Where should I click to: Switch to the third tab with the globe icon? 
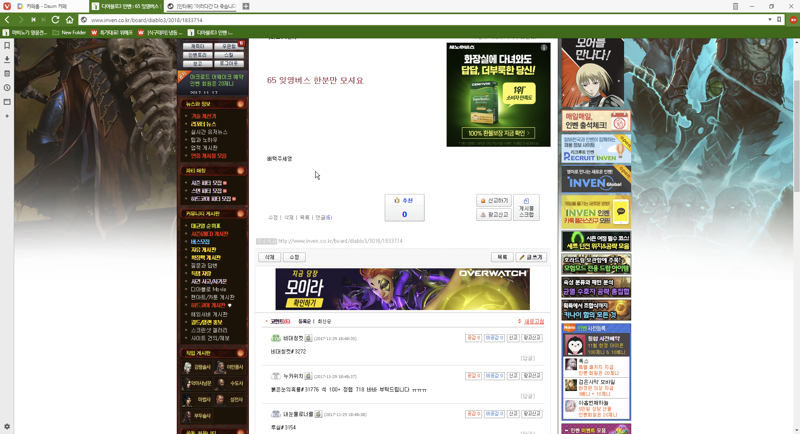click(202, 6)
